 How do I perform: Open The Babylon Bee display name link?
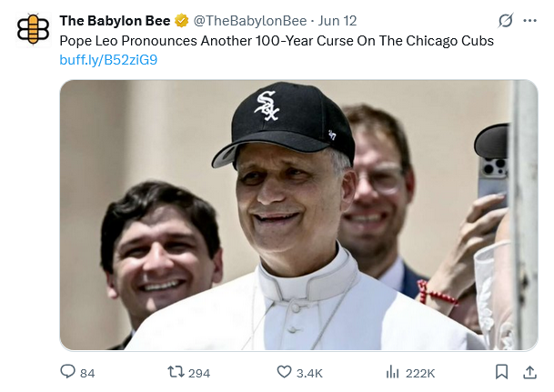point(114,20)
